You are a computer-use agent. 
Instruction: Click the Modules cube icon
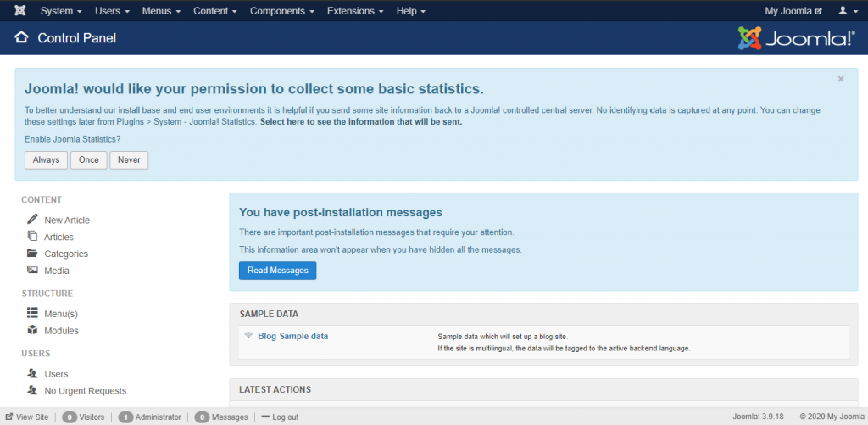tap(33, 330)
